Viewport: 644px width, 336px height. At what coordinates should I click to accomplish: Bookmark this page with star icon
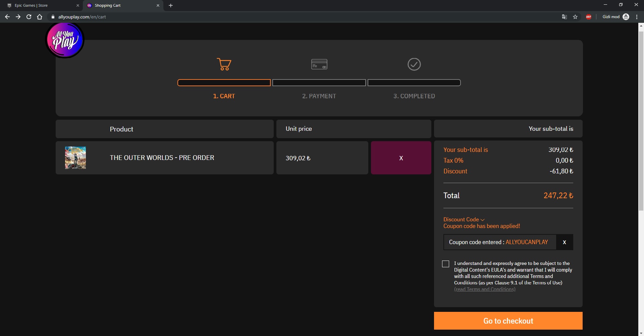tap(575, 17)
